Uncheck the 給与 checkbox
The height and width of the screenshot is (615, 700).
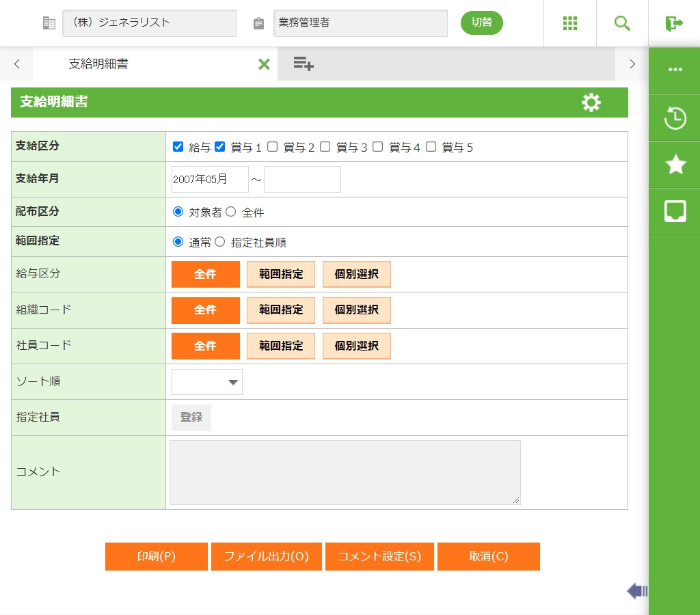pyautogui.click(x=178, y=146)
